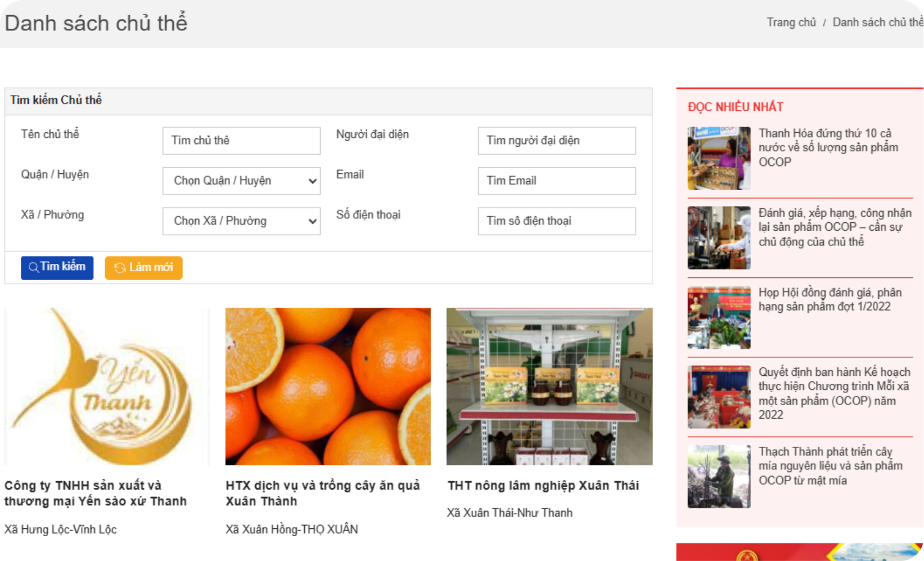Expand the Chọn Xã / Phường dropdown
The height and width of the screenshot is (561, 924).
pyautogui.click(x=241, y=221)
